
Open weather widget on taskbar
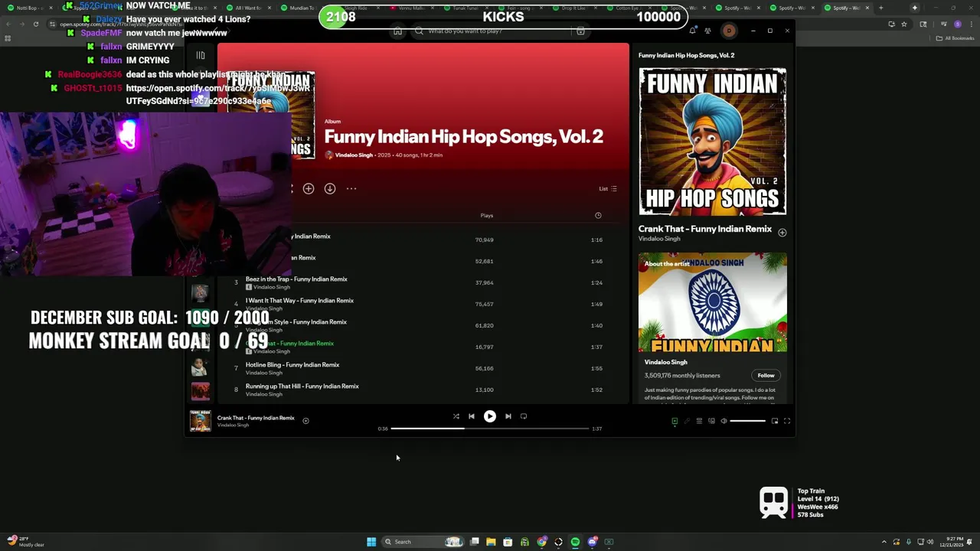pyautogui.click(x=25, y=542)
